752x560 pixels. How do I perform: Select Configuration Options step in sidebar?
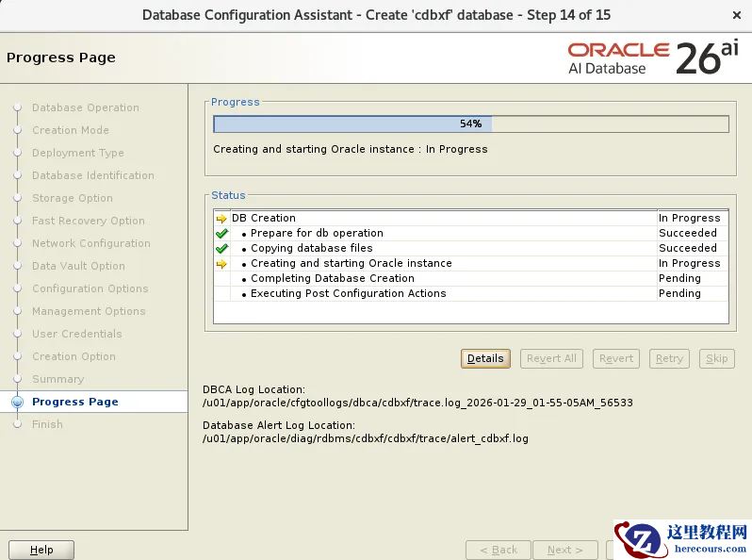[x=90, y=288]
